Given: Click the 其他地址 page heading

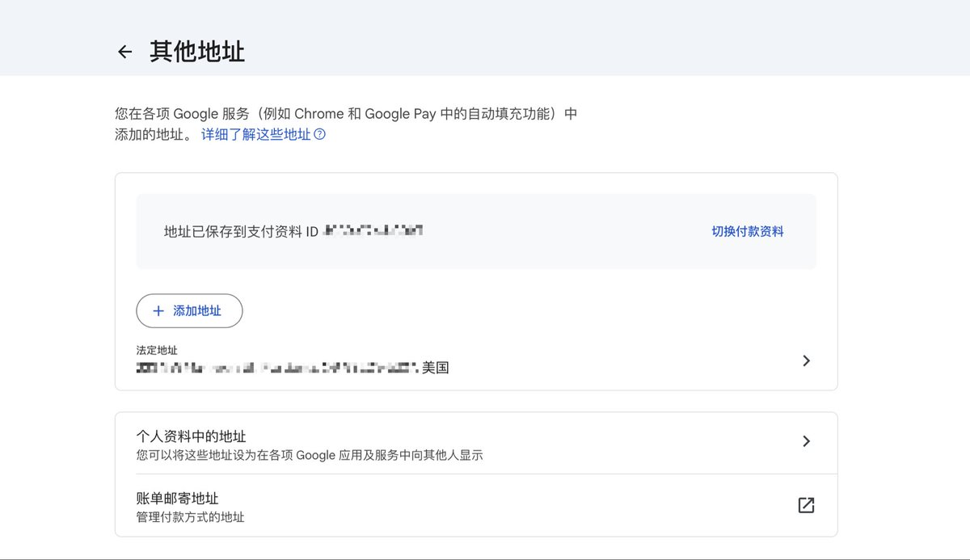Looking at the screenshot, I should click(x=197, y=52).
